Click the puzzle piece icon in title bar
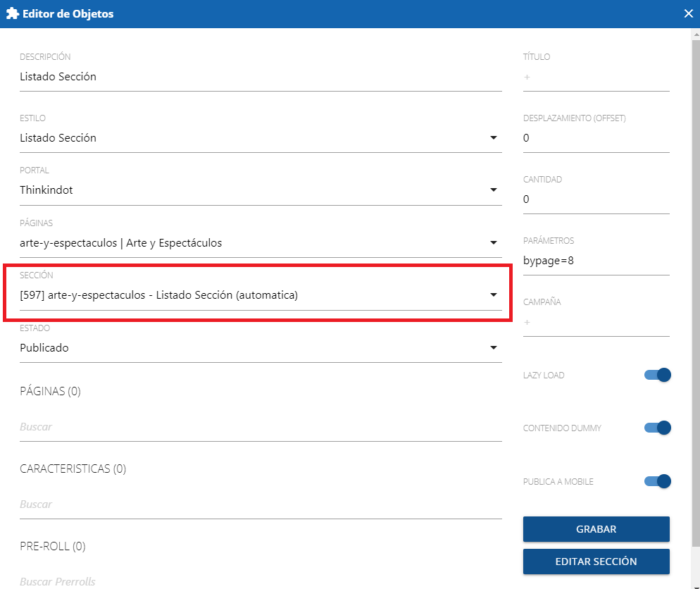700x589 pixels. (x=13, y=14)
